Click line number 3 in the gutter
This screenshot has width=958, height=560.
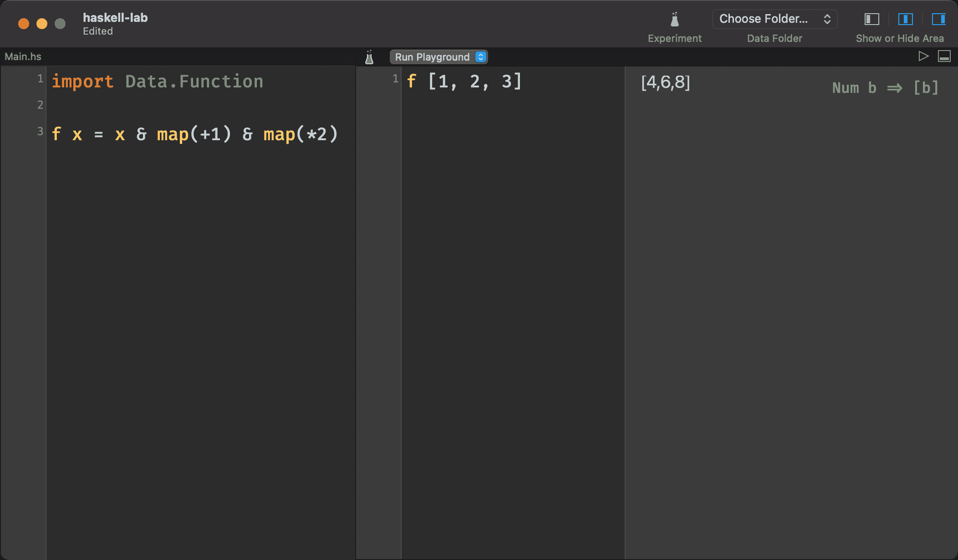40,132
